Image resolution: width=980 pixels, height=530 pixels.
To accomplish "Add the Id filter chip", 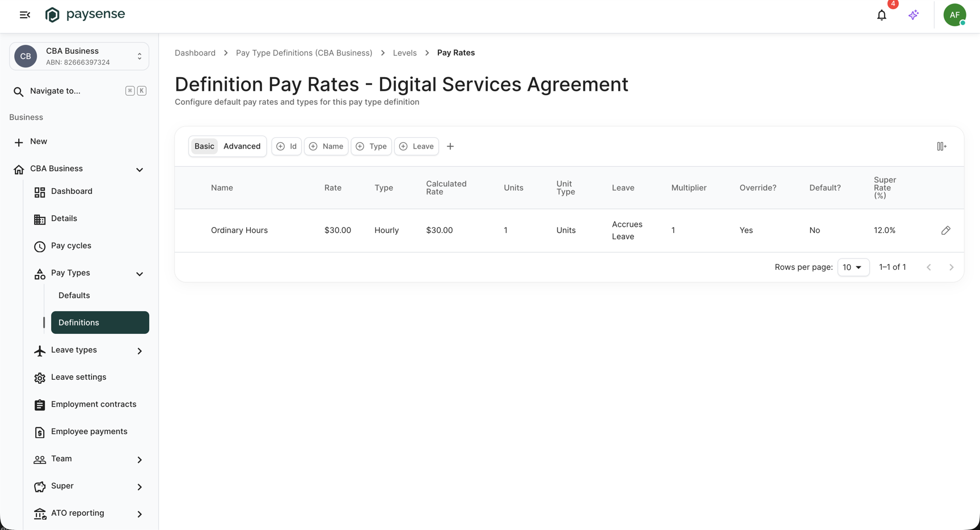I will pyautogui.click(x=286, y=146).
